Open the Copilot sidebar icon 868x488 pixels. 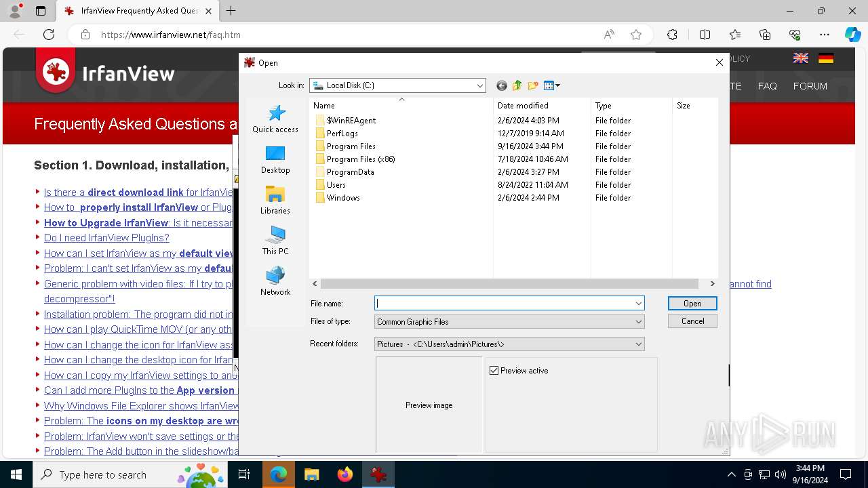click(852, 35)
